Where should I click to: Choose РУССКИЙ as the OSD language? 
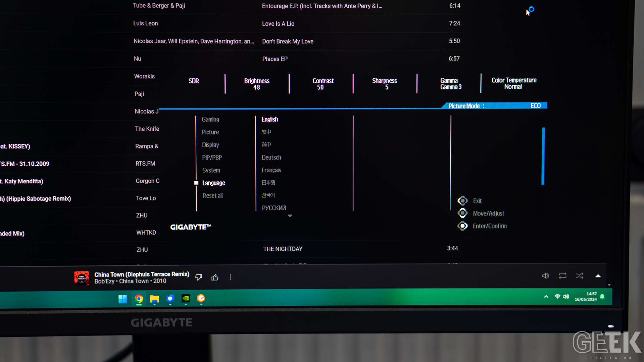pos(274,208)
